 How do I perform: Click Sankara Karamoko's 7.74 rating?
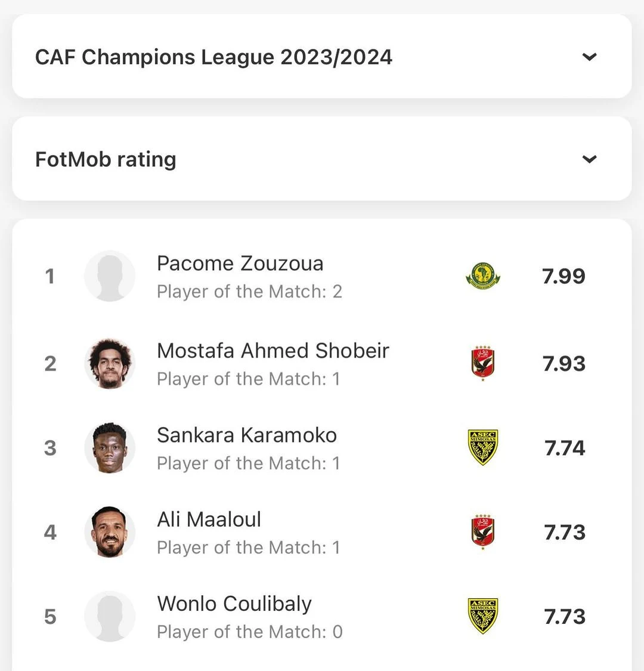tap(565, 447)
